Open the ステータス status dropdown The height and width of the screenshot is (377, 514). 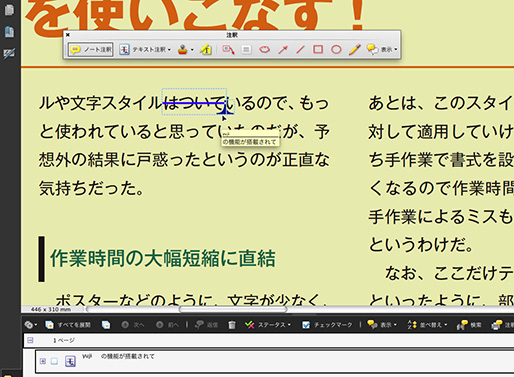point(268,325)
